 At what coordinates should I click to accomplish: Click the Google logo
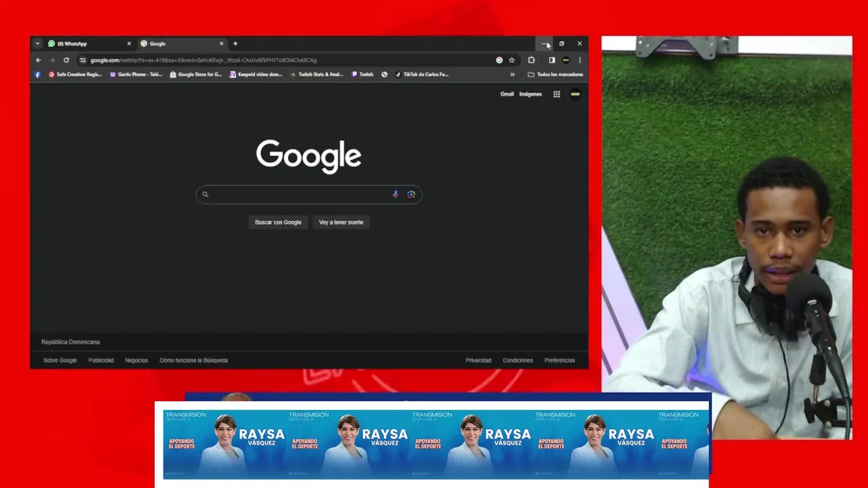click(309, 157)
